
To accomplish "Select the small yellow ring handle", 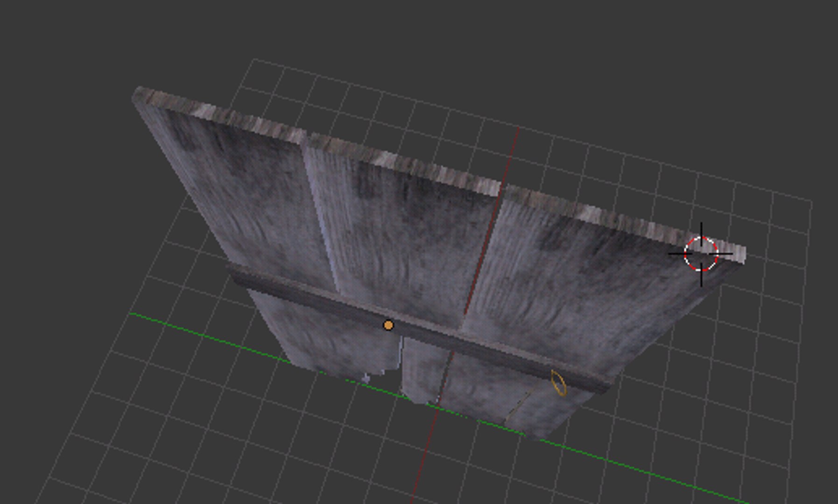I will pos(558,383).
